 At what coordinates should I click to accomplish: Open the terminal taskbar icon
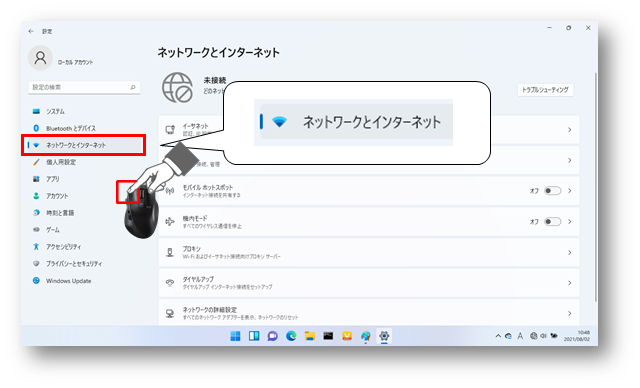coord(328,336)
